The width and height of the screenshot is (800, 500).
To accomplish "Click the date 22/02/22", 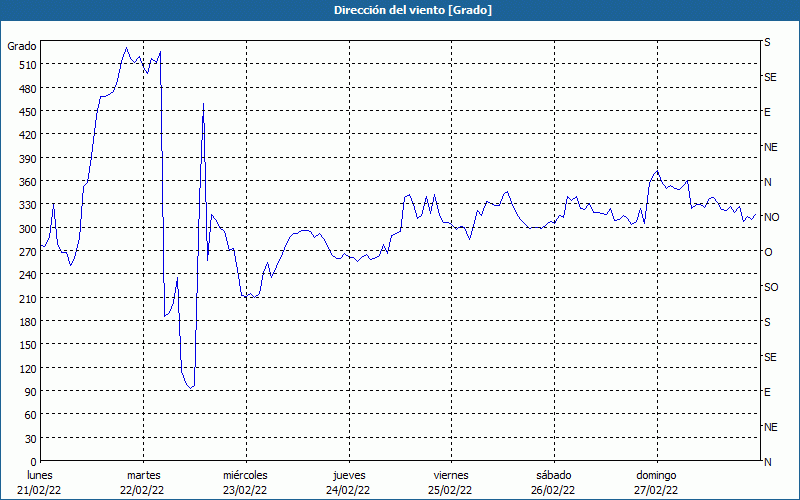I will (x=142, y=490).
